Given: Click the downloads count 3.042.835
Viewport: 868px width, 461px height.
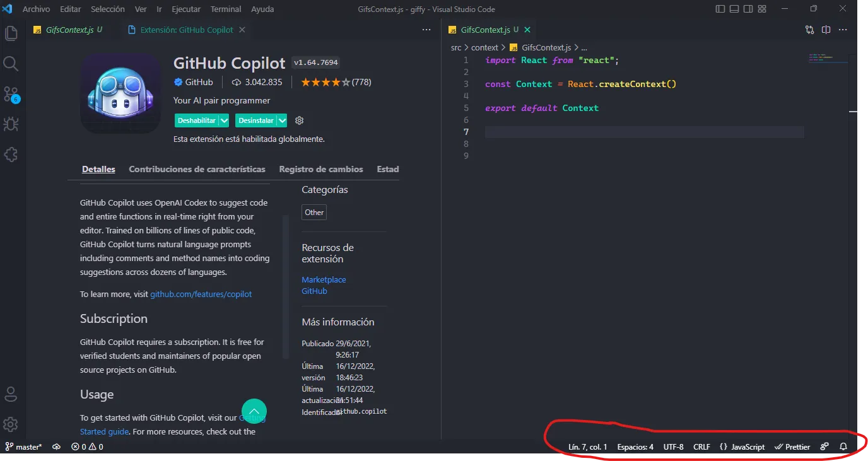Looking at the screenshot, I should tap(257, 82).
